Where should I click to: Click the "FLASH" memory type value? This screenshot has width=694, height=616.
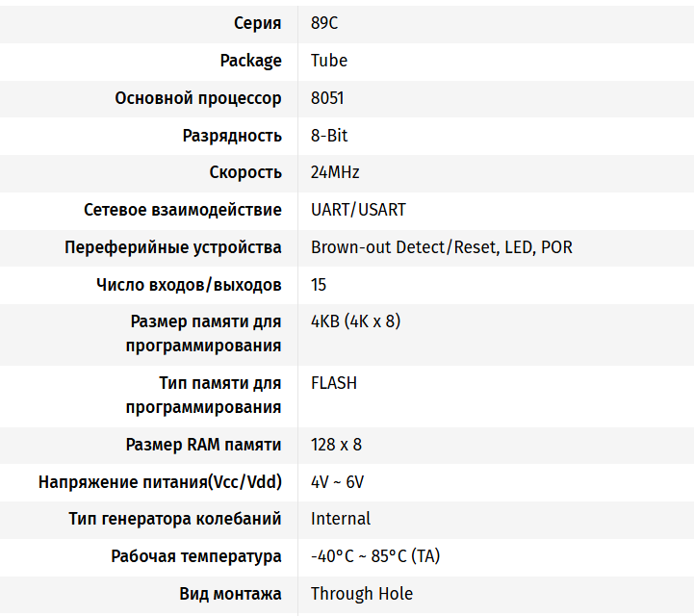[x=334, y=383]
